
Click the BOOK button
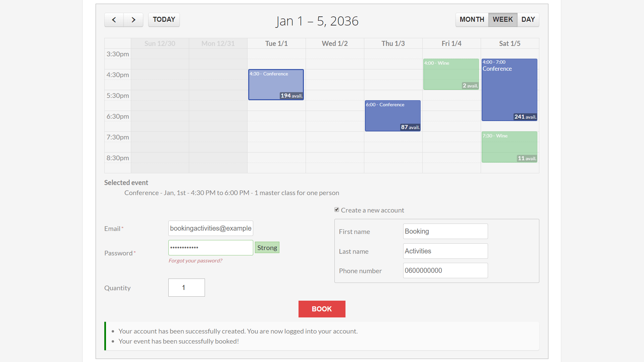(x=322, y=309)
